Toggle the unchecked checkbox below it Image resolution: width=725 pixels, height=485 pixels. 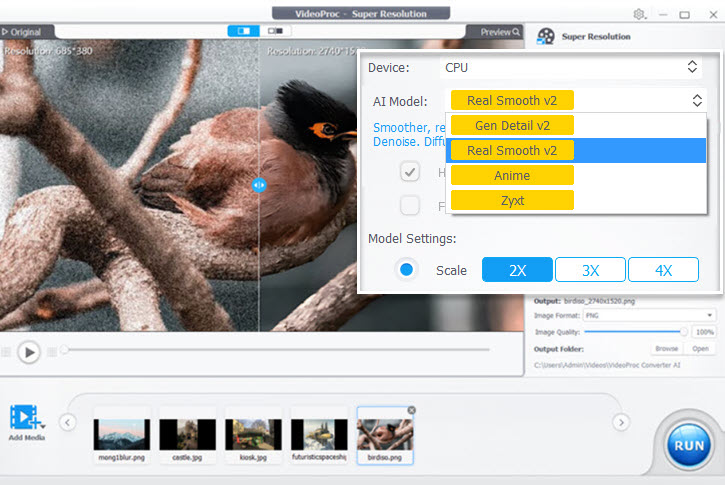click(410, 205)
